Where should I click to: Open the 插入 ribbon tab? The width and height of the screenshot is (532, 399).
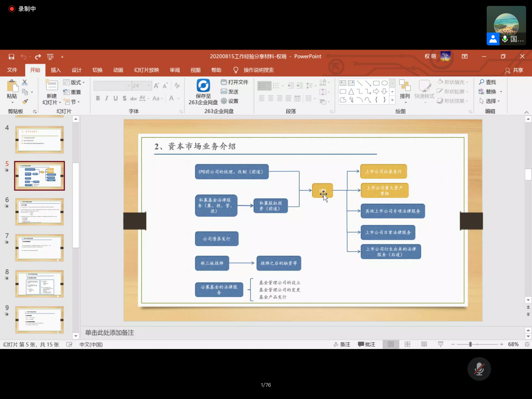[56, 70]
